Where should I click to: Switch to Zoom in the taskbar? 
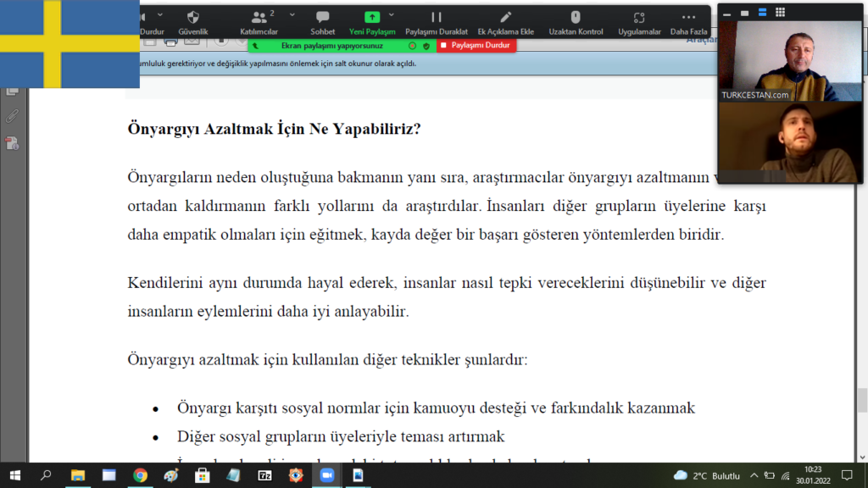tap(327, 475)
